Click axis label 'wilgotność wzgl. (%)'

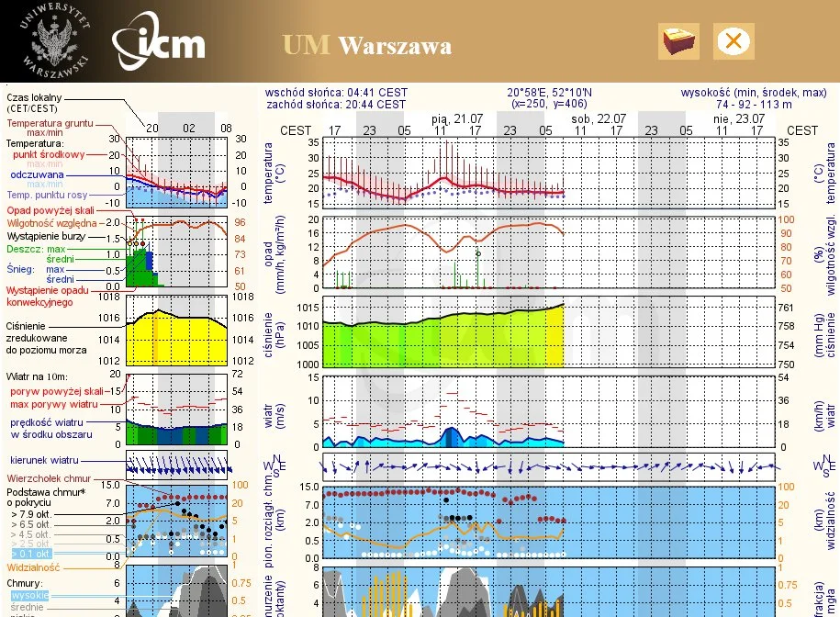[x=823, y=255]
